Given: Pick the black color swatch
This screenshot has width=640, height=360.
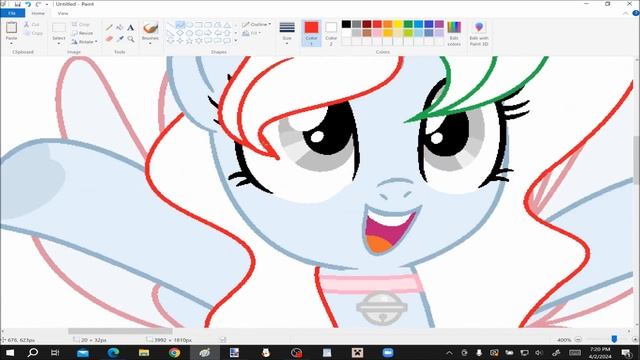Looking at the screenshot, I should tap(346, 24).
